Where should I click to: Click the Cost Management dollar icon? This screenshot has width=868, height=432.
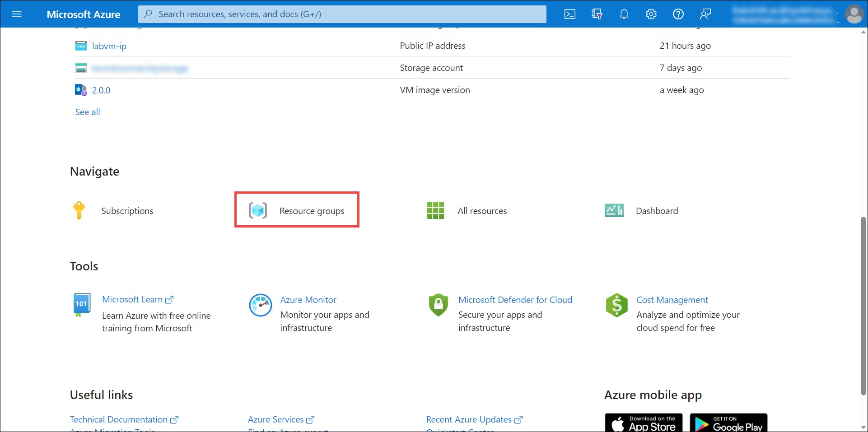[617, 305]
